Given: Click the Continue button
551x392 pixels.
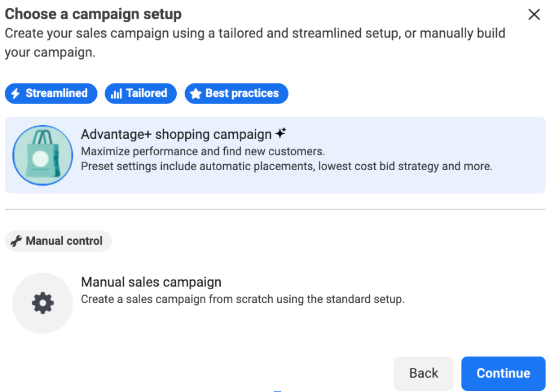Looking at the screenshot, I should click(503, 373).
